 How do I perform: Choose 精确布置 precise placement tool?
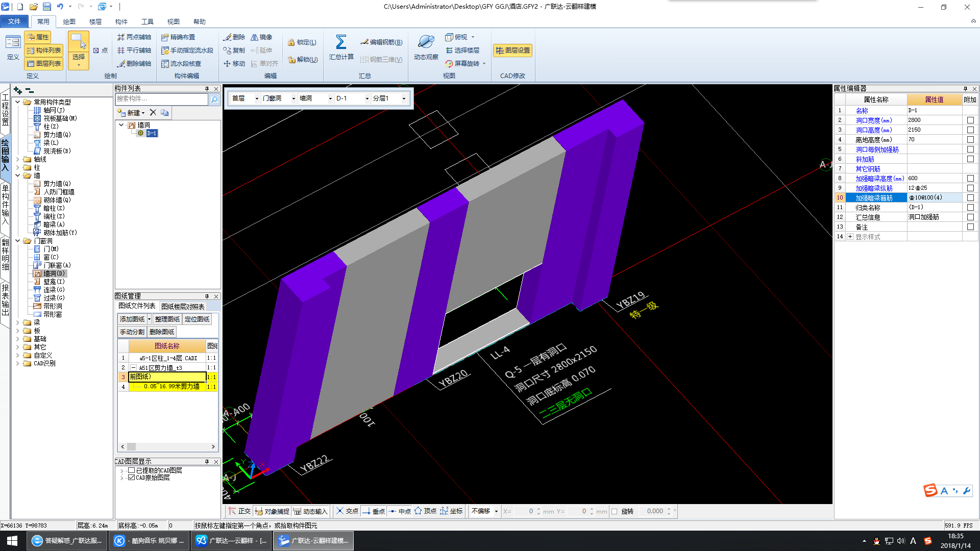click(x=178, y=37)
